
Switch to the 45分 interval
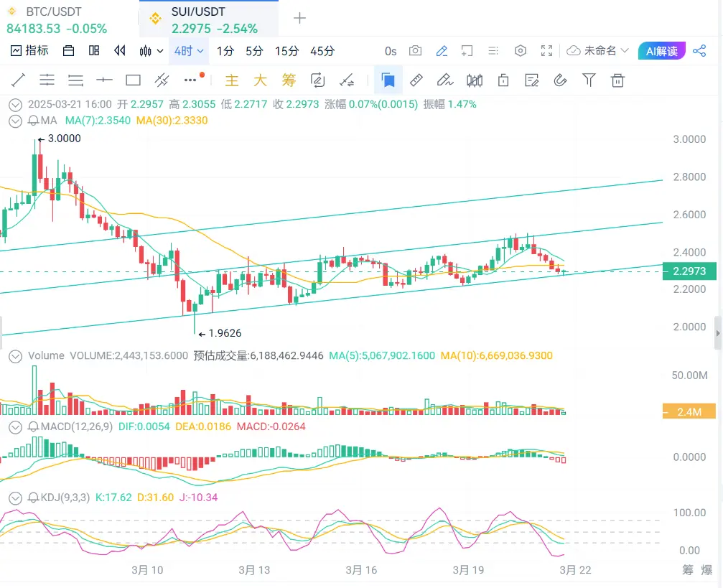point(322,51)
